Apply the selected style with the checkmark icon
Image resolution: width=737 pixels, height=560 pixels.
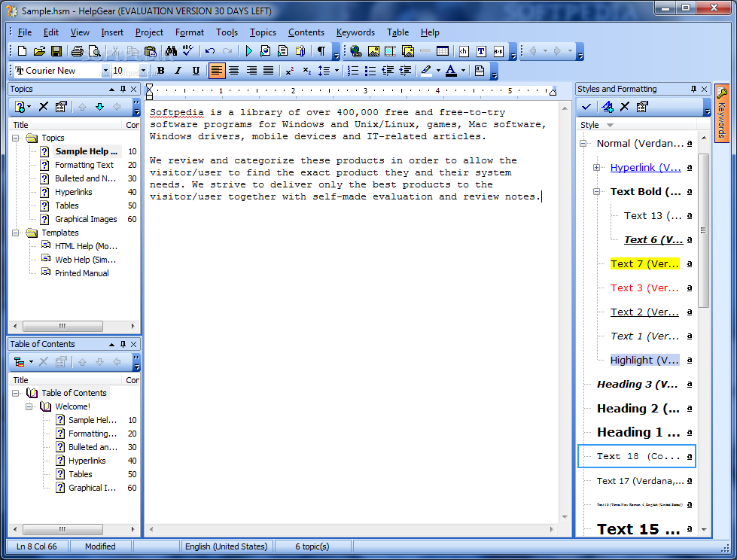pyautogui.click(x=586, y=107)
